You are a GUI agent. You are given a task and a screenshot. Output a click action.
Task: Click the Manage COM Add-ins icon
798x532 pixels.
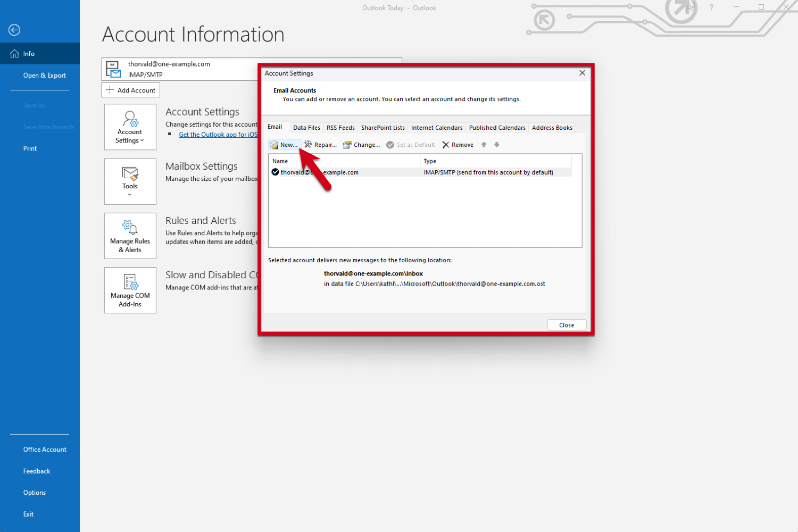click(x=130, y=282)
